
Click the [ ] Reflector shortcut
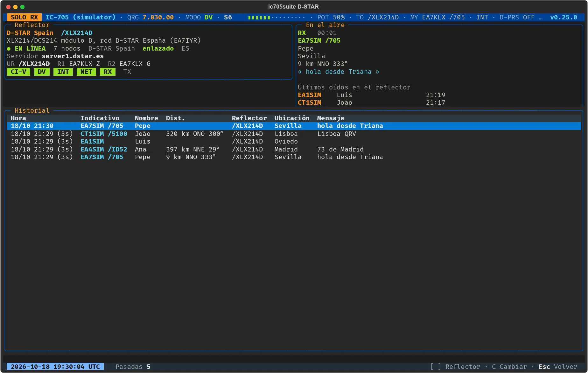coord(455,367)
